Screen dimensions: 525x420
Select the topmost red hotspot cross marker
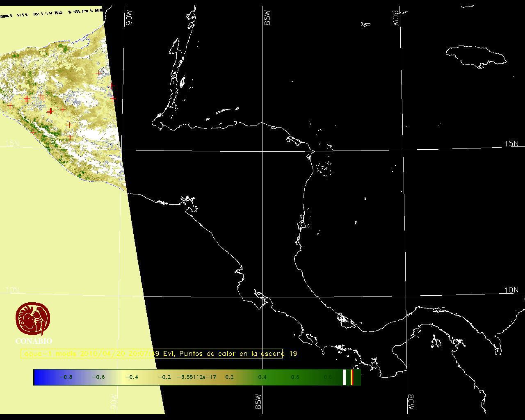[98, 73]
